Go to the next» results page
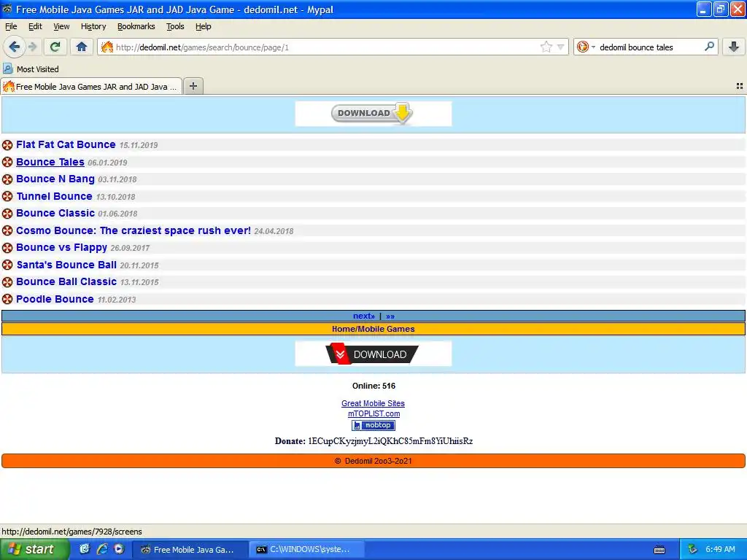Screen dimensions: 747x560 364,316
